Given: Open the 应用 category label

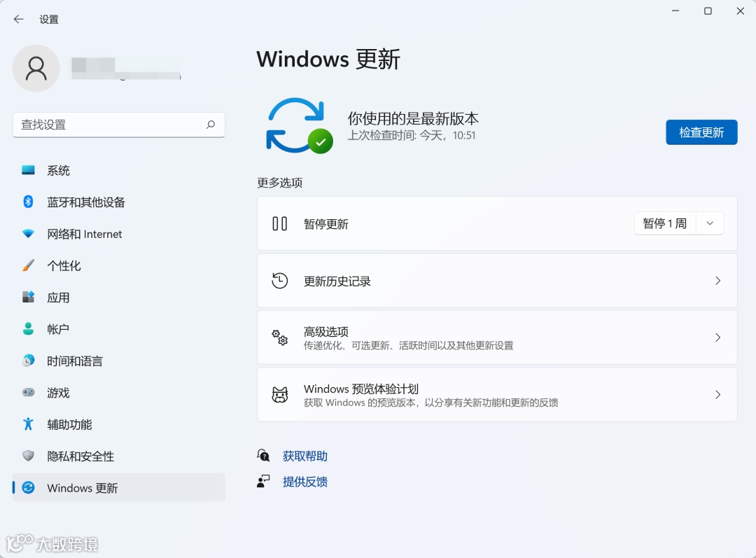Looking at the screenshot, I should pos(58,298).
